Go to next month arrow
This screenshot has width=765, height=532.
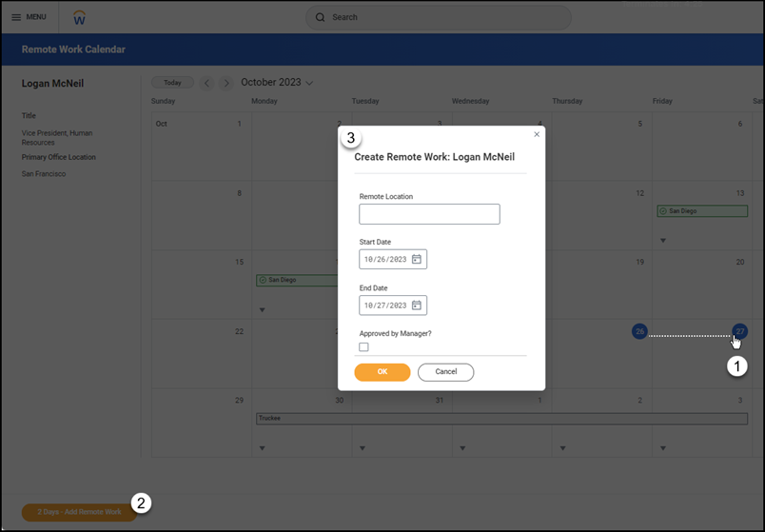click(x=226, y=83)
